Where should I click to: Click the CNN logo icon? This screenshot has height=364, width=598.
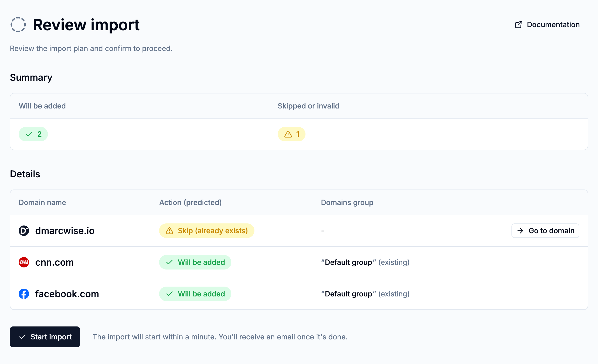24,262
